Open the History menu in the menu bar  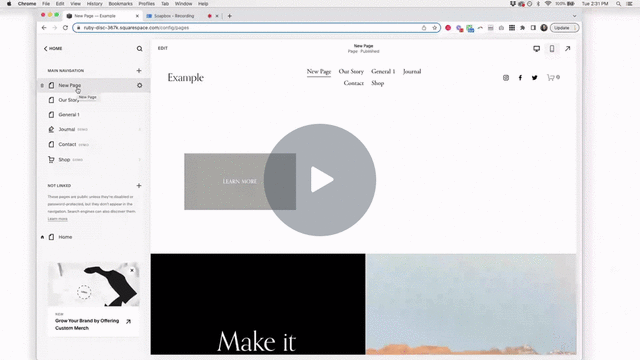pyautogui.click(x=94, y=4)
